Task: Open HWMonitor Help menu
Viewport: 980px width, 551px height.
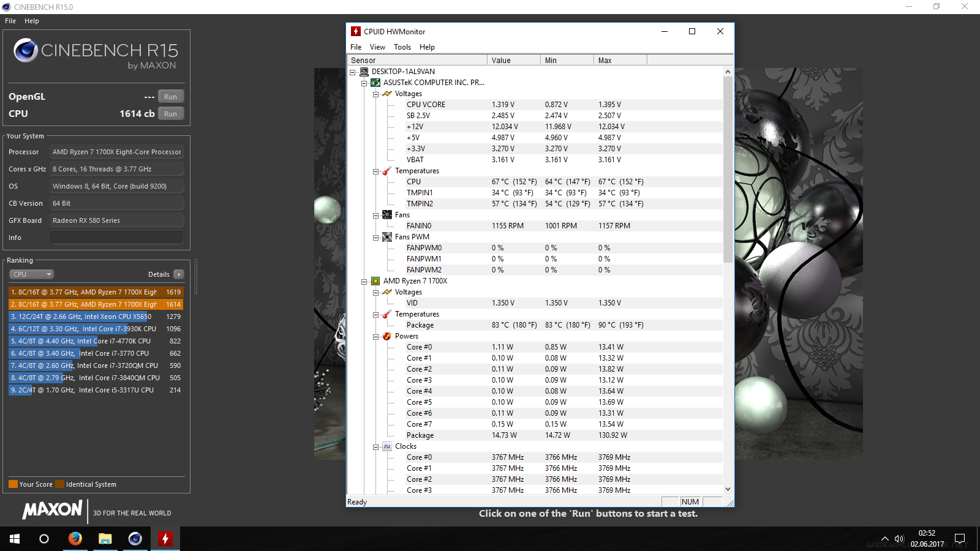Action: [x=427, y=47]
